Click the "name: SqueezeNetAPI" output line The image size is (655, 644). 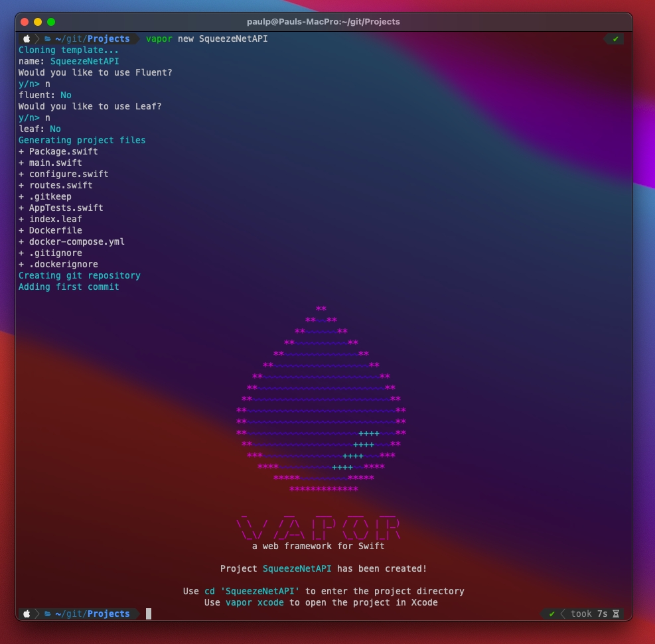pyautogui.click(x=69, y=62)
